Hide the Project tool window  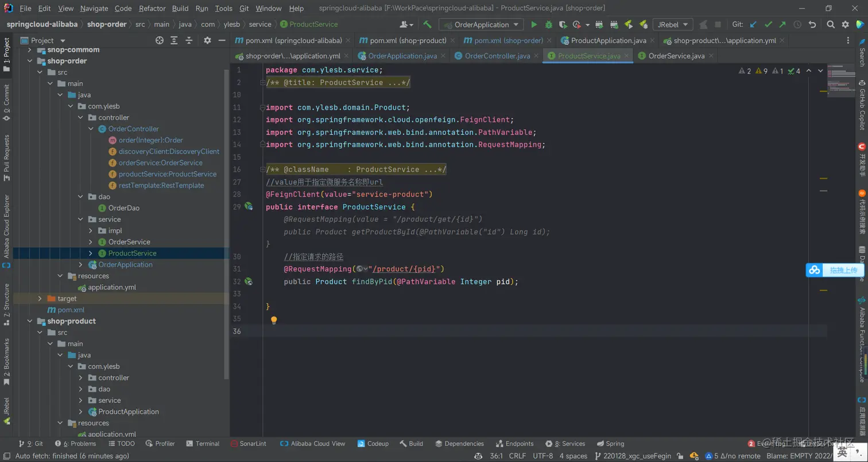[222, 40]
